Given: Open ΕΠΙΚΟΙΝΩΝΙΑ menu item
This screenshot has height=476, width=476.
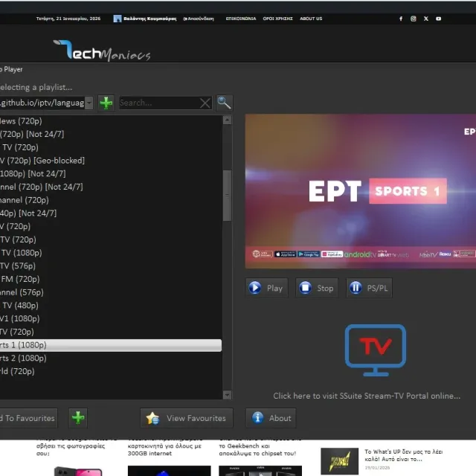Looking at the screenshot, I should point(241,19).
